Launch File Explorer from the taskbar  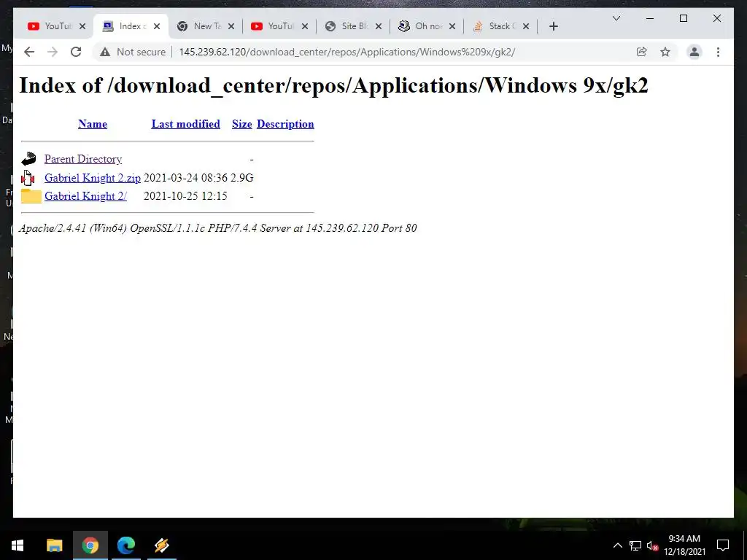pos(54,545)
